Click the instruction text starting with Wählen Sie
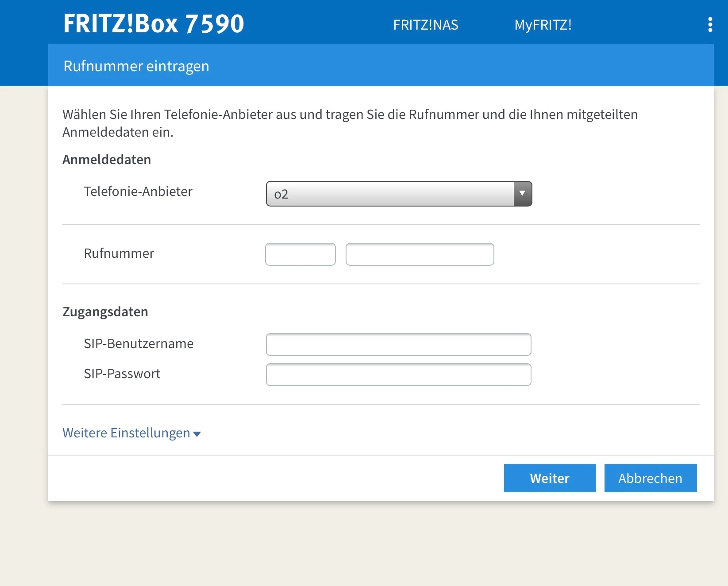 tap(350, 123)
